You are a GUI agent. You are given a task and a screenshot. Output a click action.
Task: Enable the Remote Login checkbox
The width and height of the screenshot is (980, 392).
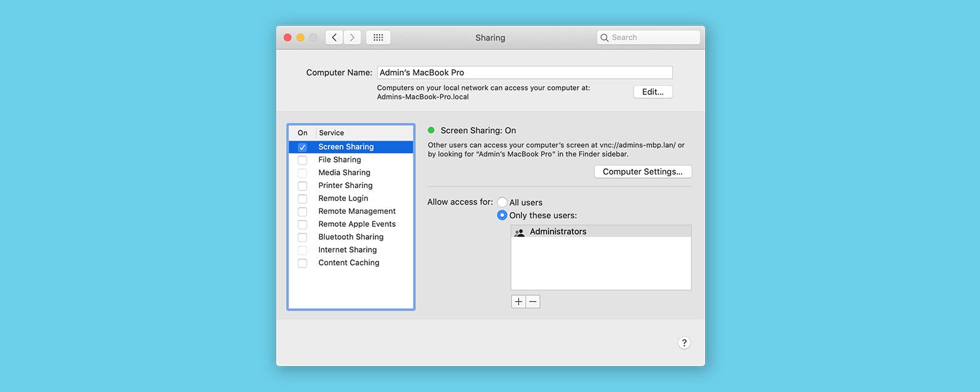point(303,199)
